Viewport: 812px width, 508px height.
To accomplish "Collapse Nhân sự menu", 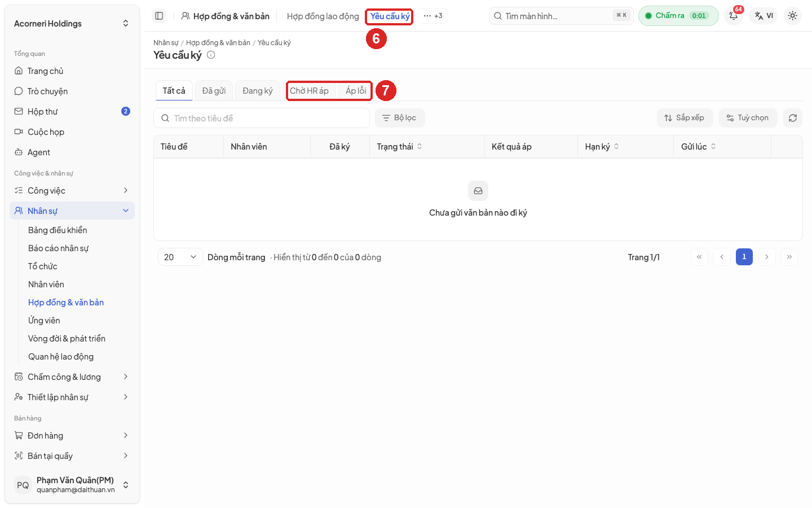I will pyautogui.click(x=72, y=211).
